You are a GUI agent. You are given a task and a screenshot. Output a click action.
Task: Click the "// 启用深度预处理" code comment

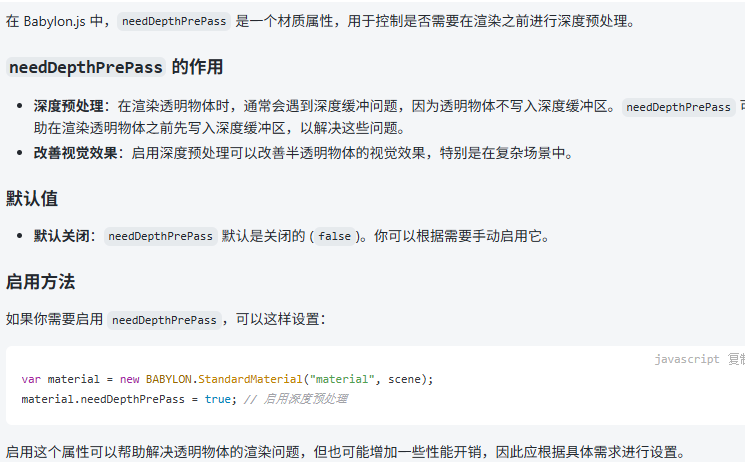(x=296, y=399)
